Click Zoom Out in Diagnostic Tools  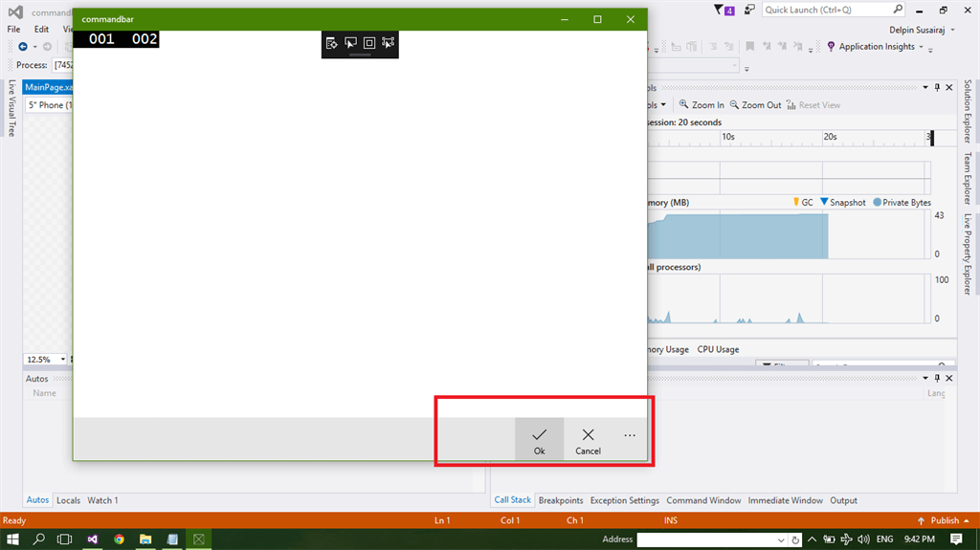[756, 105]
